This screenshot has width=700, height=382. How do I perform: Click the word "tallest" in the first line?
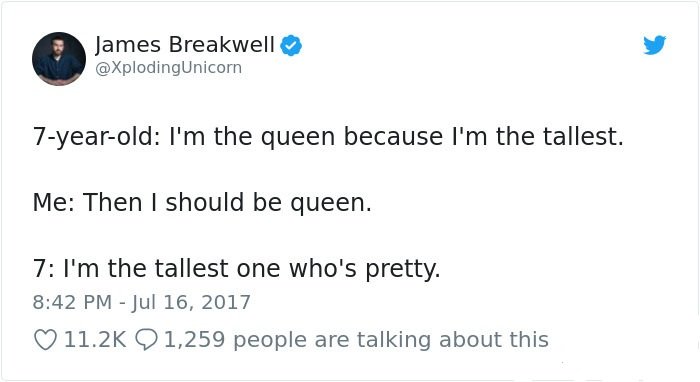pyautogui.click(x=579, y=137)
